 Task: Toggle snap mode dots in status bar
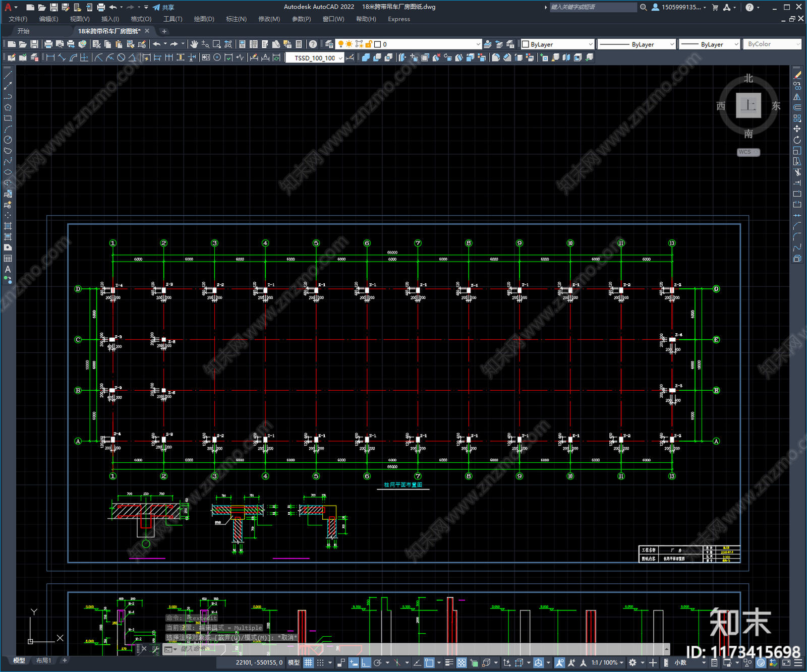320,662
